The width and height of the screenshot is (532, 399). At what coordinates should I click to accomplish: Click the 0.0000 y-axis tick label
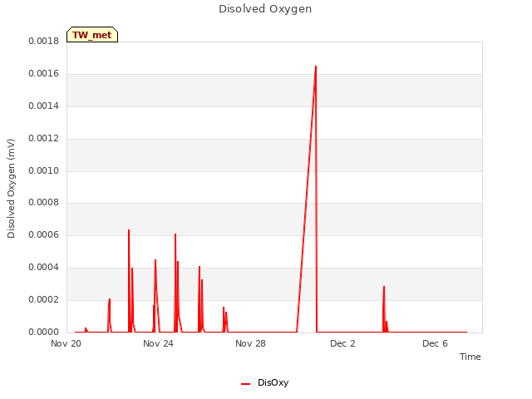(43, 332)
